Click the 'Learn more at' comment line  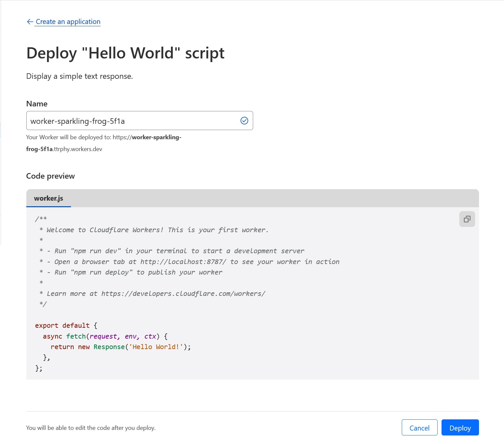152,294
